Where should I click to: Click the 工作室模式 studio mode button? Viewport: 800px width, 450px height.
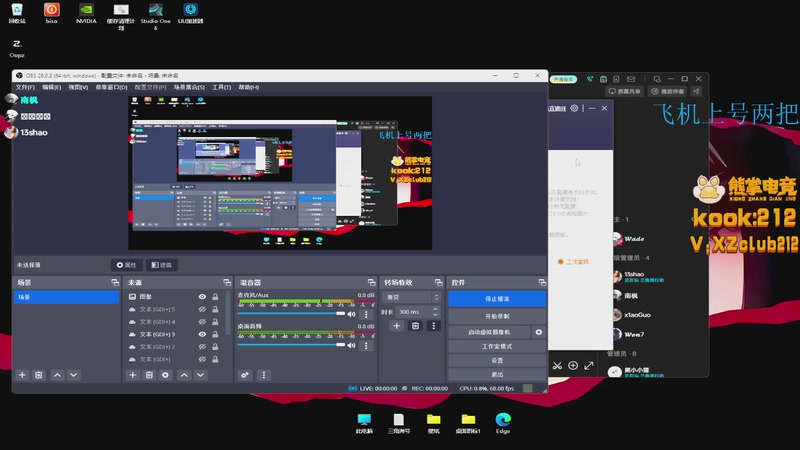click(x=497, y=346)
